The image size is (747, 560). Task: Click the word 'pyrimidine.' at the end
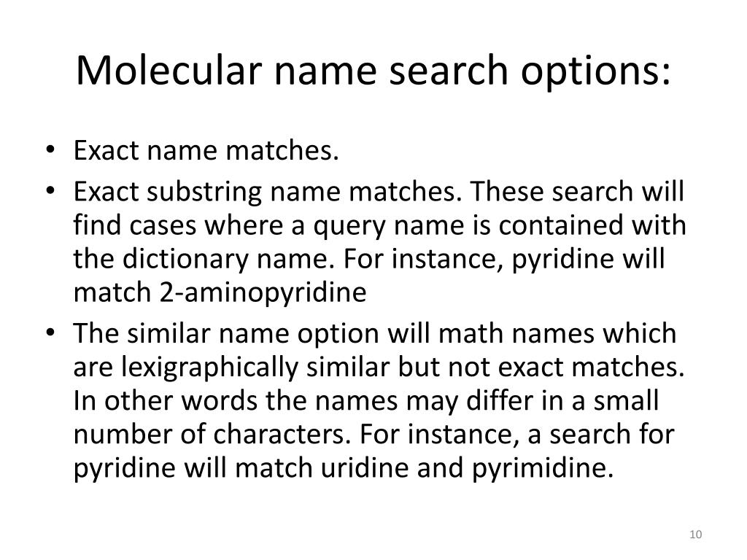coord(543,468)
